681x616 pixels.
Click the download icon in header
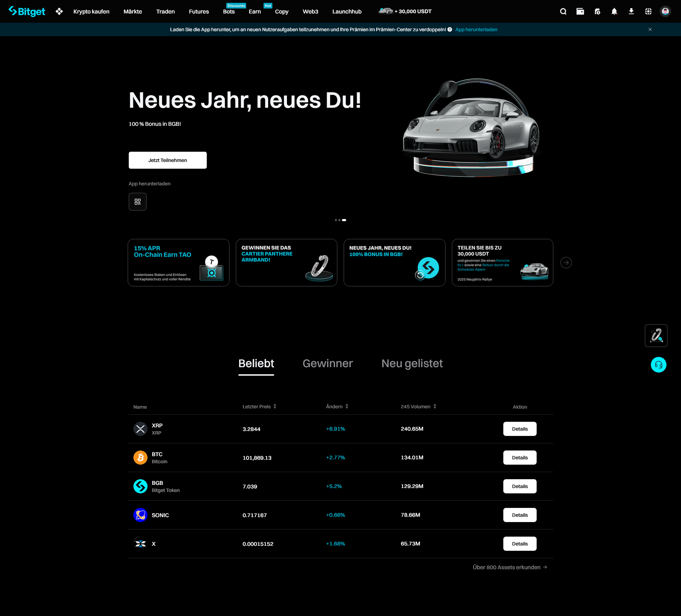pyautogui.click(x=631, y=11)
